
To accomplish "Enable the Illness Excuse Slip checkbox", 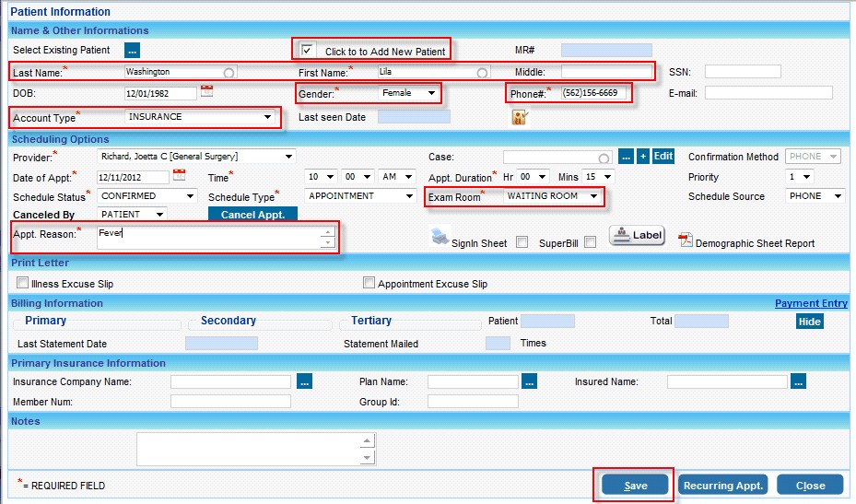I will coord(23,283).
